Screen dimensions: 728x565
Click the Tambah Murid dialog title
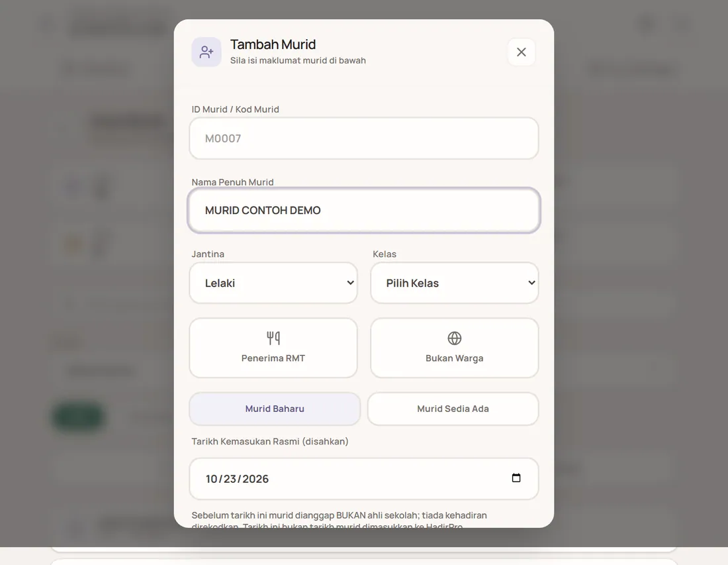coord(273,44)
